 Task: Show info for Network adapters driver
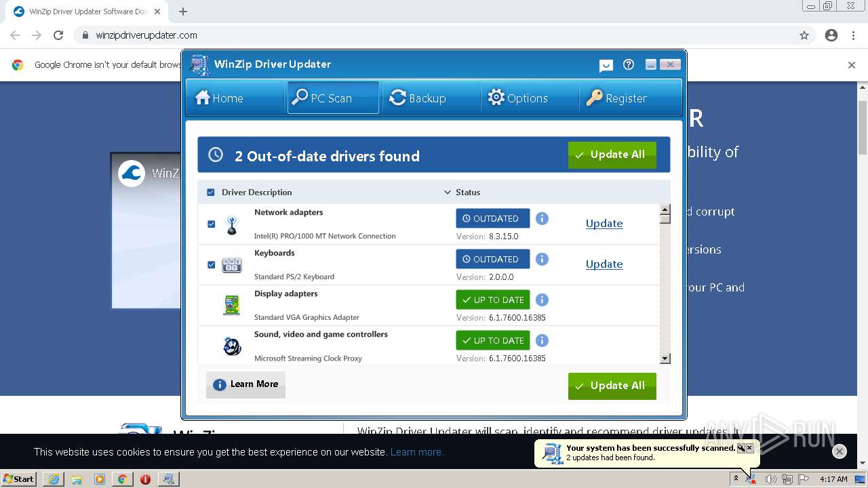[x=542, y=218]
